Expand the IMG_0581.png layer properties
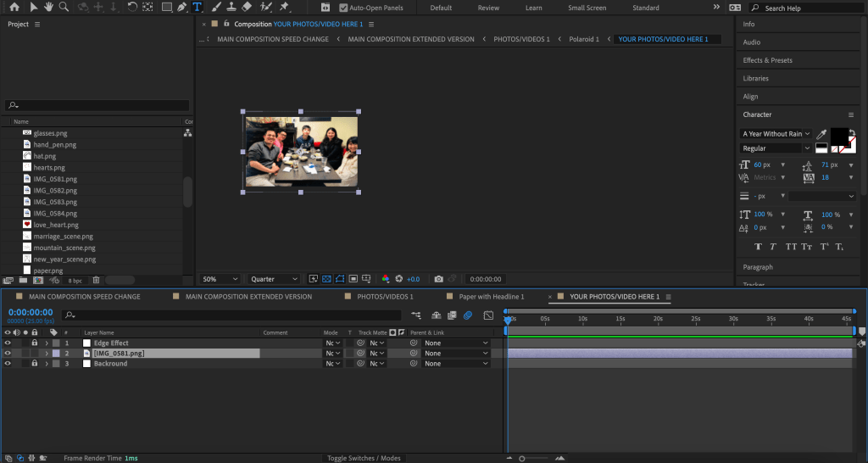The width and height of the screenshot is (868, 463). pyautogui.click(x=47, y=353)
